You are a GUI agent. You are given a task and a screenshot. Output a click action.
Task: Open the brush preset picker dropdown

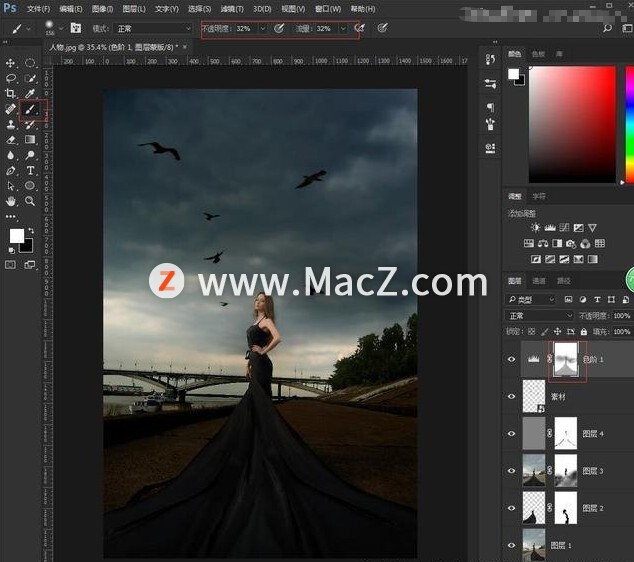point(61,29)
